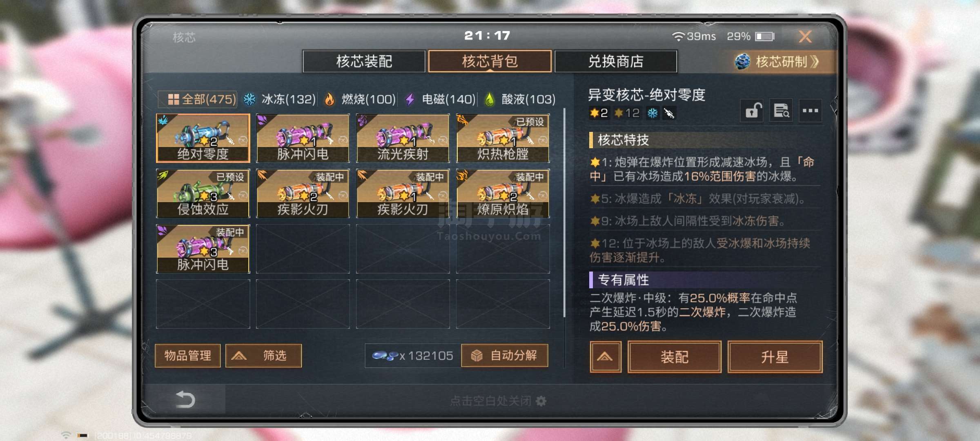
Task: Toggle the lock icon for this core
Action: 752,110
